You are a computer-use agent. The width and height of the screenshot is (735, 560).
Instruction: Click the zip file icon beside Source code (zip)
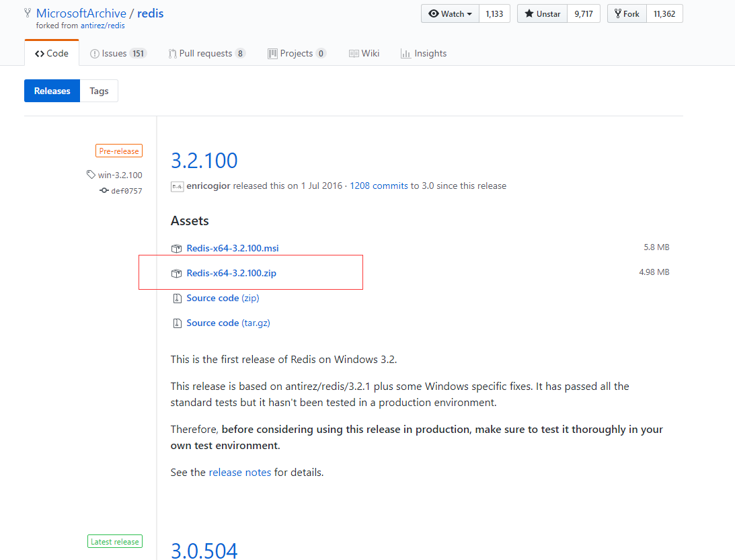(177, 298)
